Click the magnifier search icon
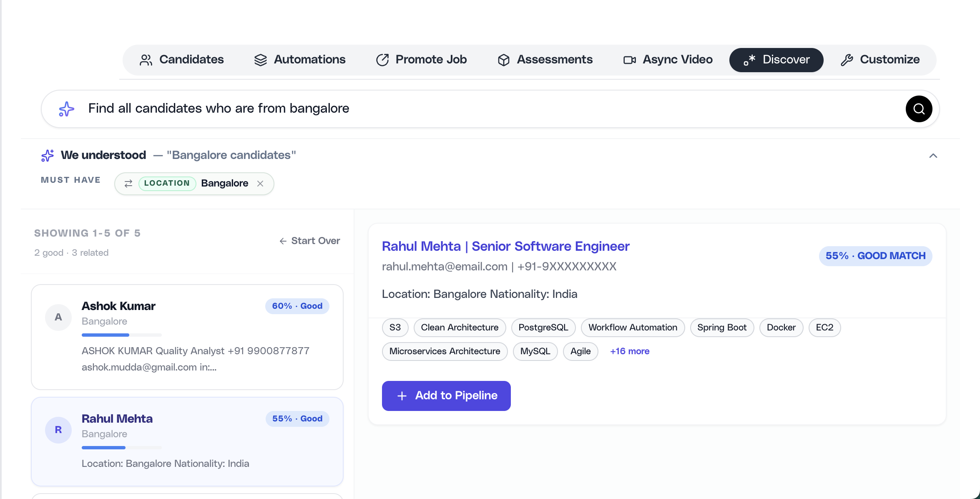 (919, 108)
